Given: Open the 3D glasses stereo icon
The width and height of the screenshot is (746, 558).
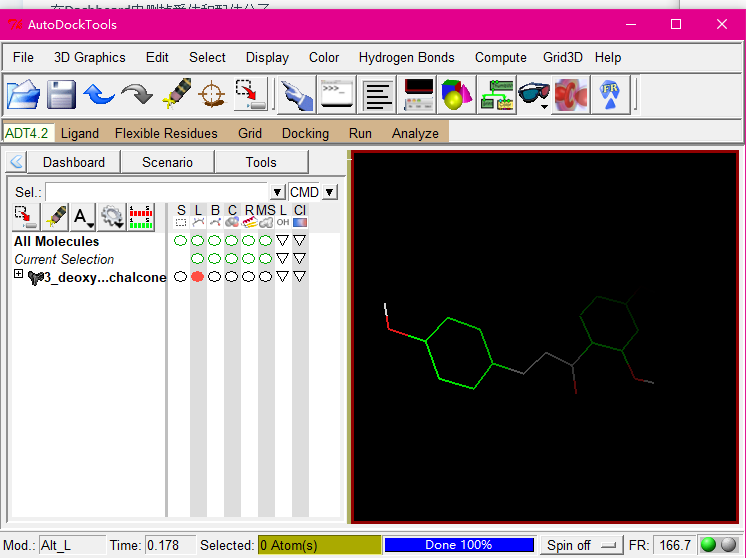Looking at the screenshot, I should pyautogui.click(x=531, y=96).
